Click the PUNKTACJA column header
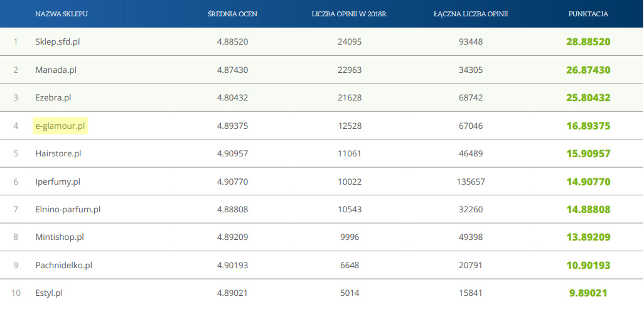The width and height of the screenshot is (644, 309). (588, 14)
